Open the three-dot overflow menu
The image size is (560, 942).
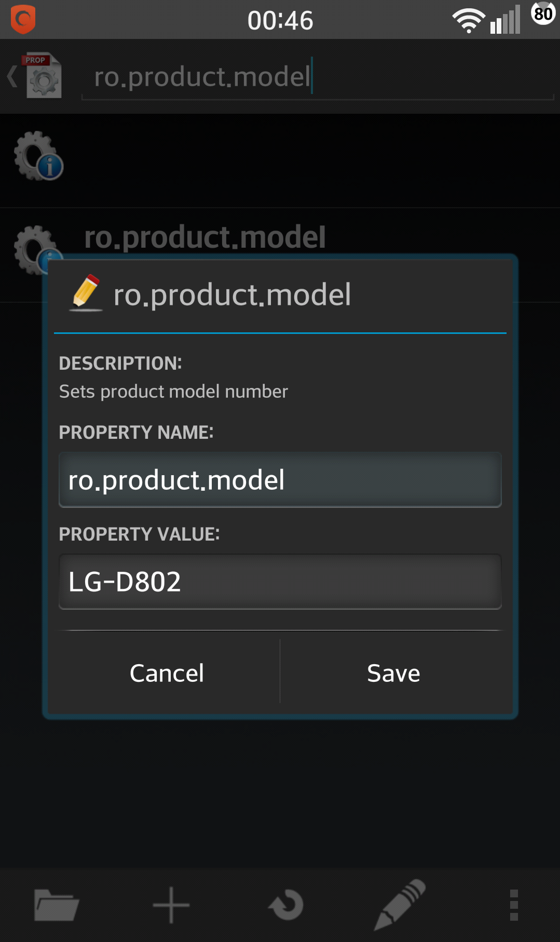point(514,905)
